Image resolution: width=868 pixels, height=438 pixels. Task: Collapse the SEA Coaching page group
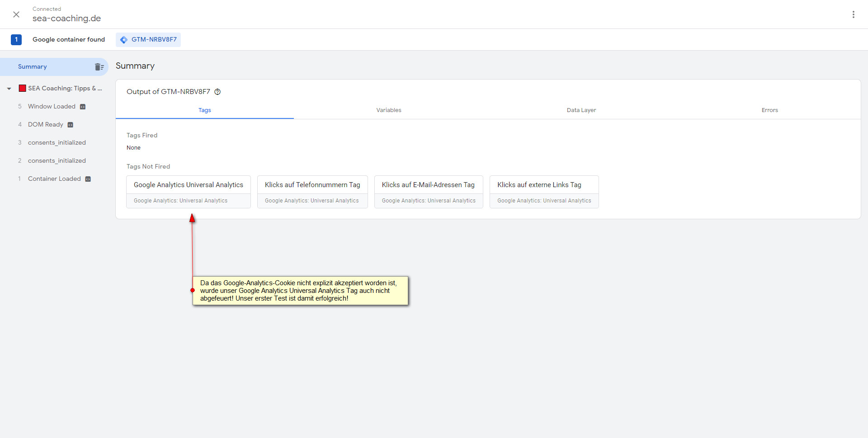[x=9, y=89]
